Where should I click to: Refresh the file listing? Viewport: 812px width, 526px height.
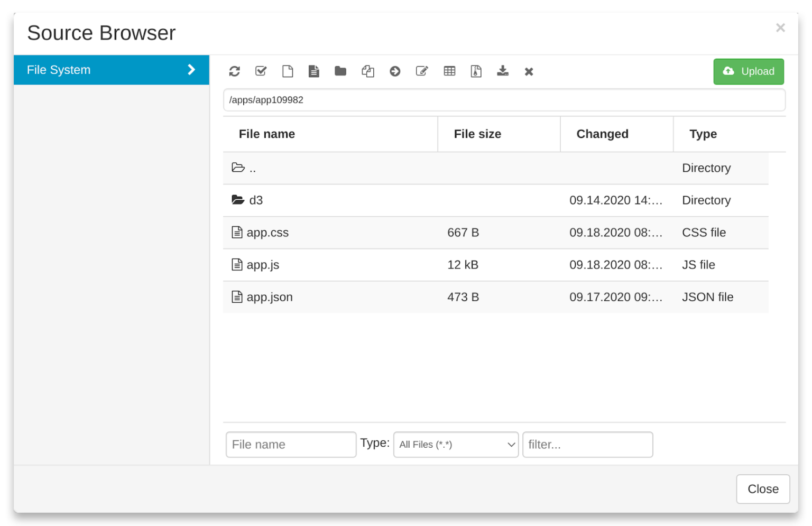pos(234,71)
